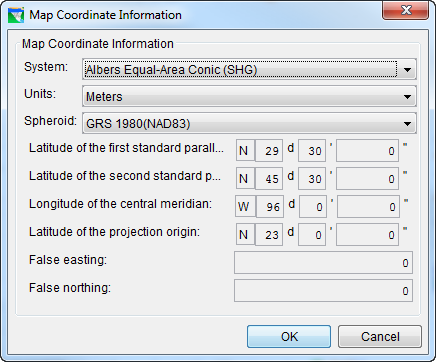Click the projection origin degrees field (23)
This screenshot has height=362, width=436.
point(269,234)
